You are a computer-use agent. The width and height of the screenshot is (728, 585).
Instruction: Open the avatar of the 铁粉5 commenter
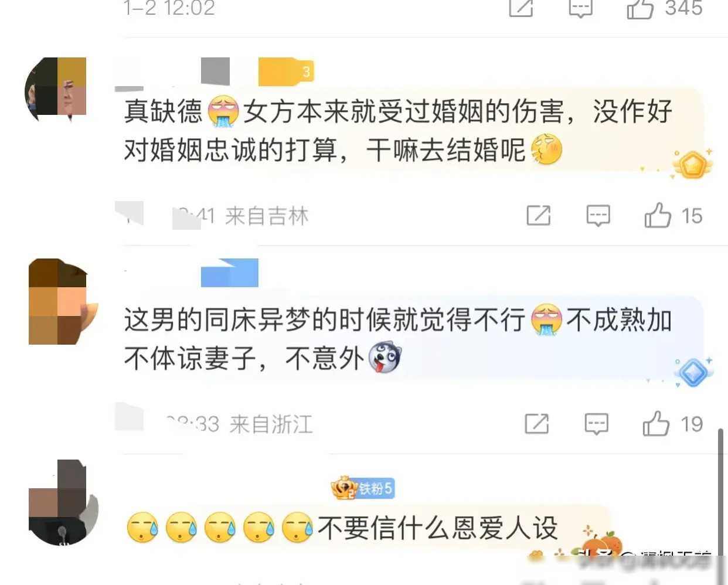62,502
